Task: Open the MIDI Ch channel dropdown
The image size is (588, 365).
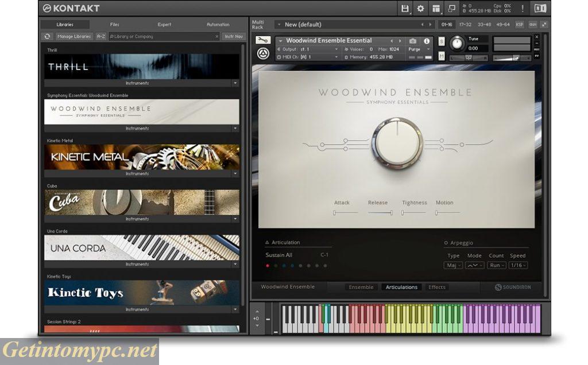Action: [x=308, y=57]
